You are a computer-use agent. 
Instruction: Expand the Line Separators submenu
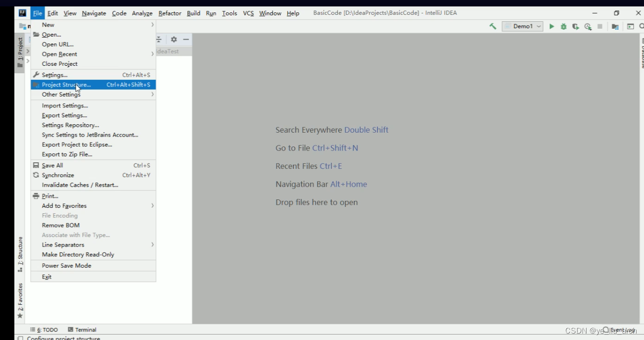point(93,245)
